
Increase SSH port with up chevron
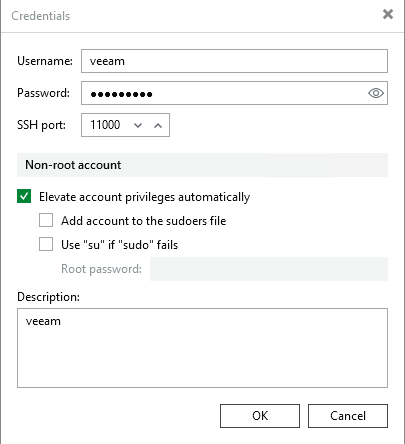tap(158, 125)
